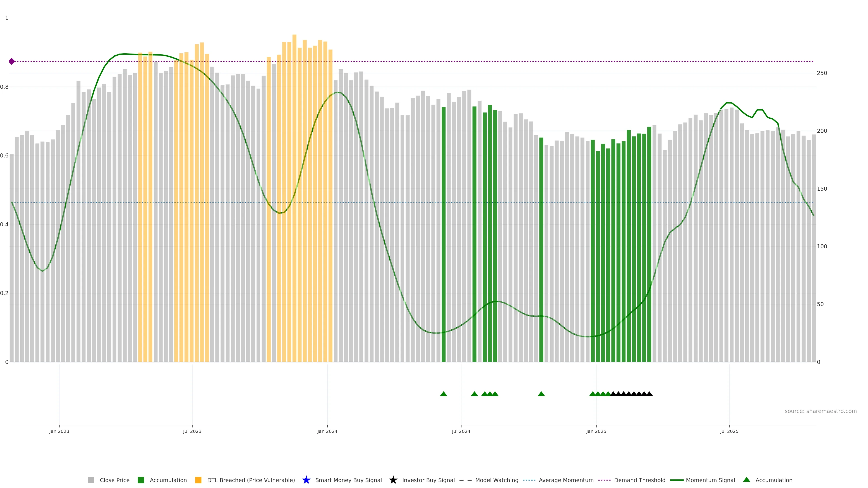The image size is (868, 488).
Task: Click the grey Close Price legend swatch
Action: [x=91, y=480]
